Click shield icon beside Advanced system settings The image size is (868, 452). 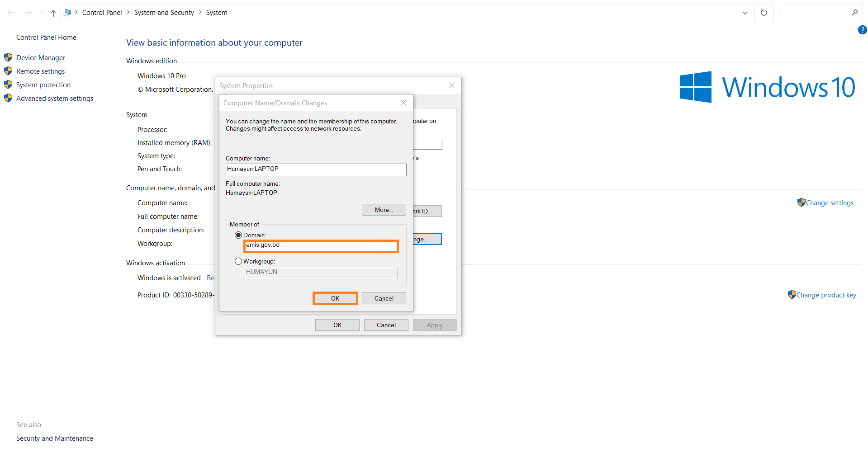[8, 98]
